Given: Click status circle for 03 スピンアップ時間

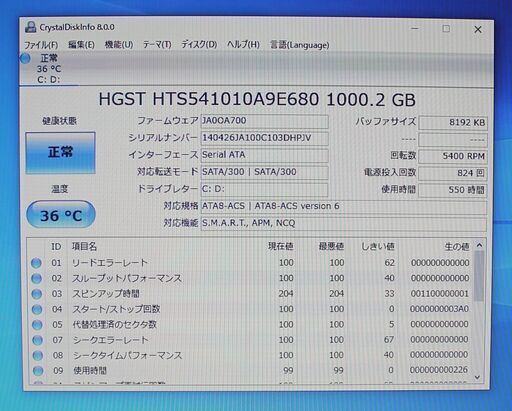Looking at the screenshot, I should click(x=37, y=294).
